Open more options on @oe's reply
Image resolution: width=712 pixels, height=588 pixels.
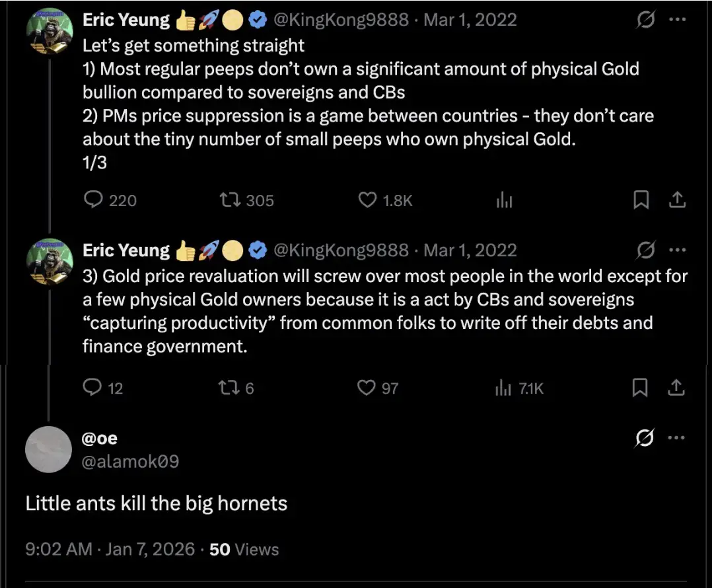[x=678, y=438]
